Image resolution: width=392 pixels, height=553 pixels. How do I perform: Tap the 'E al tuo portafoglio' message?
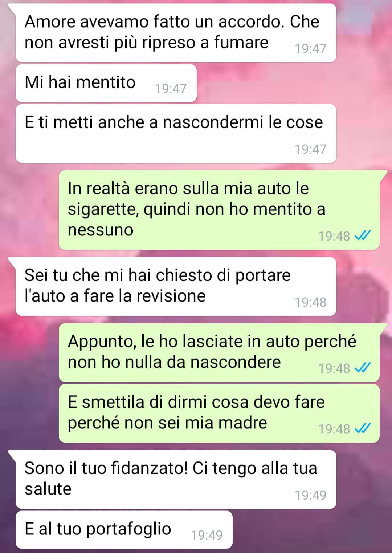[124, 530]
